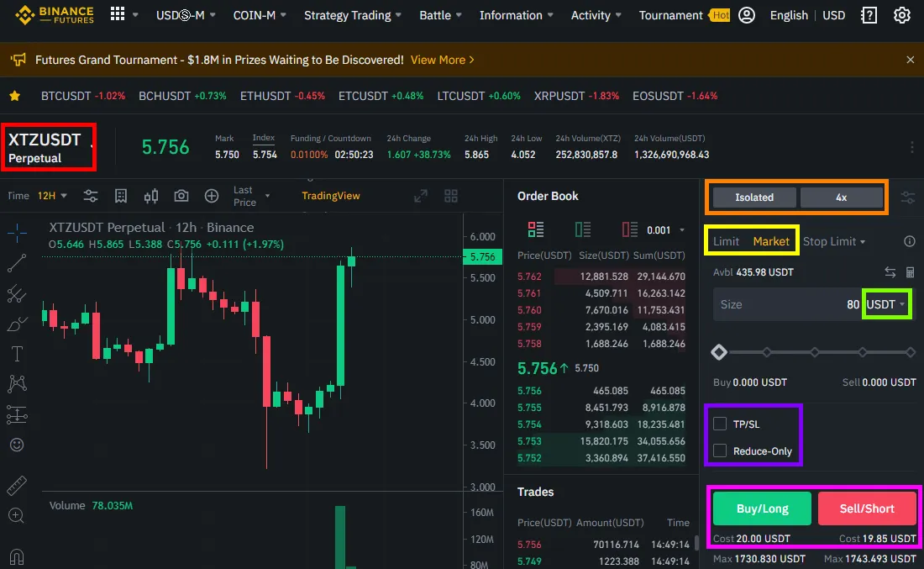Select the USD currency option
Screen dimensions: 924x569
(833, 15)
